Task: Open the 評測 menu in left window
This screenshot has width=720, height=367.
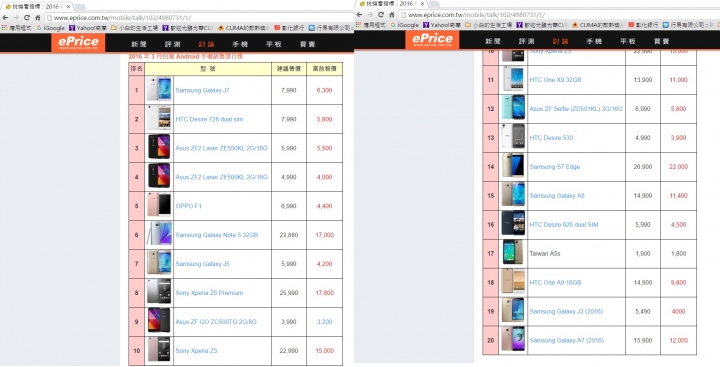Action: pyautogui.click(x=173, y=44)
